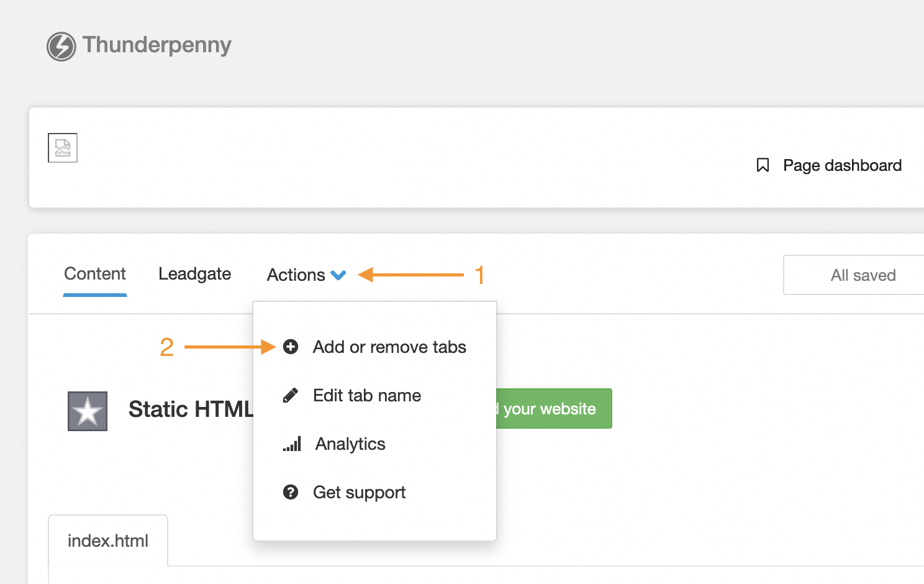Choose Add or remove tabs
924x584 pixels.
(x=389, y=347)
